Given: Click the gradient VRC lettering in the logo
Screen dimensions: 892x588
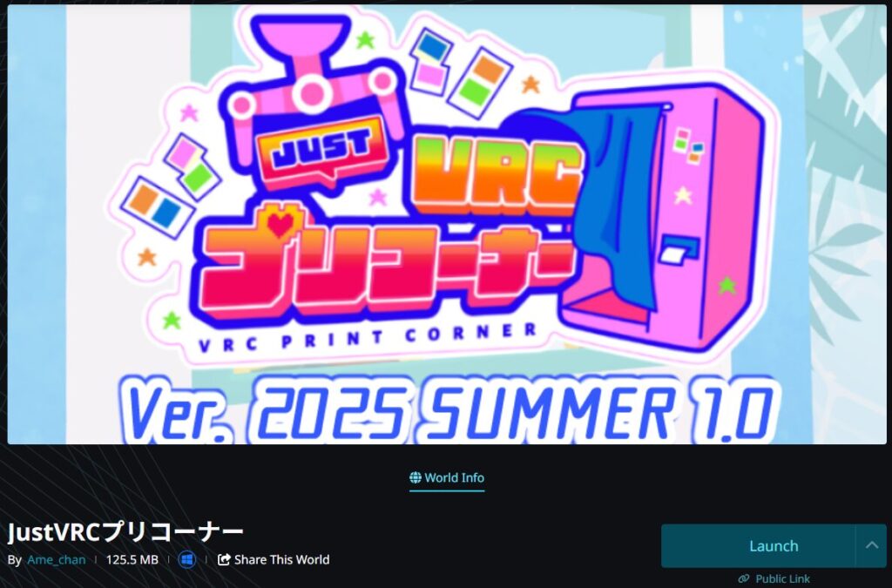Looking at the screenshot, I should click(x=496, y=176).
